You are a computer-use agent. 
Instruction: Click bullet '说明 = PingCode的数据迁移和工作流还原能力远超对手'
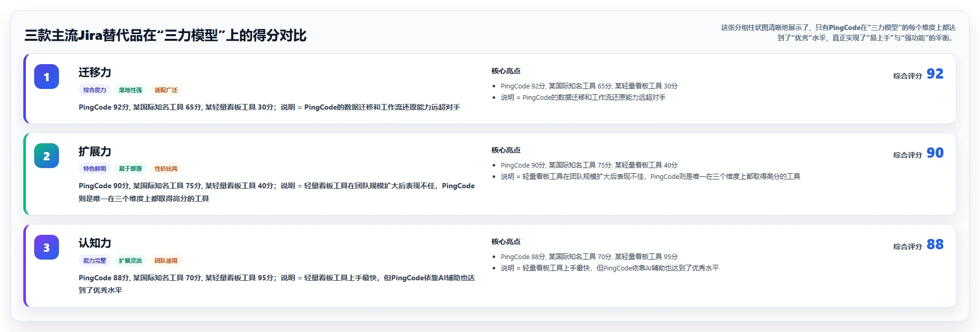[583, 97]
